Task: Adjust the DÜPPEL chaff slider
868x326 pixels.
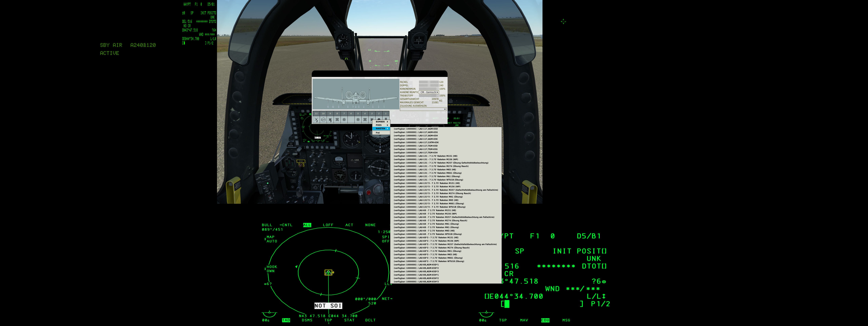Action: pos(429,85)
